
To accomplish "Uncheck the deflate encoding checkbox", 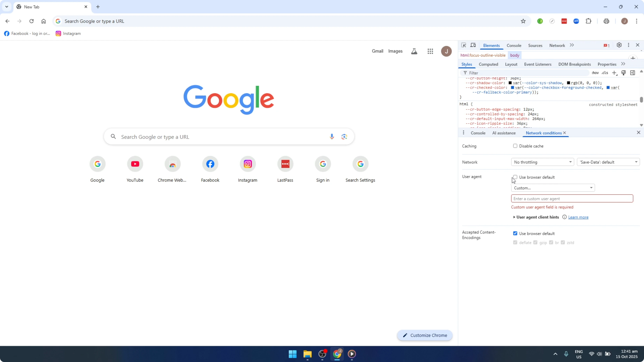I will (515, 242).
